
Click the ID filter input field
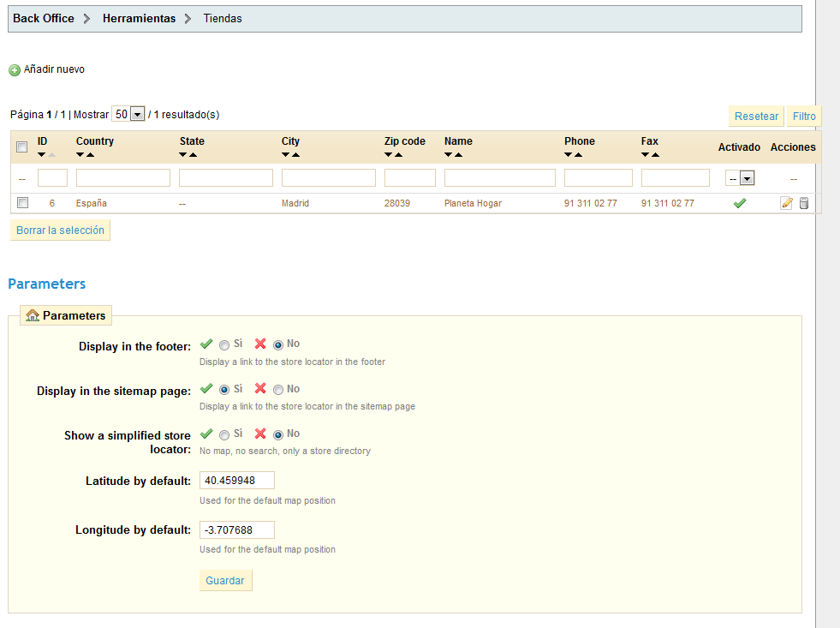(x=52, y=178)
